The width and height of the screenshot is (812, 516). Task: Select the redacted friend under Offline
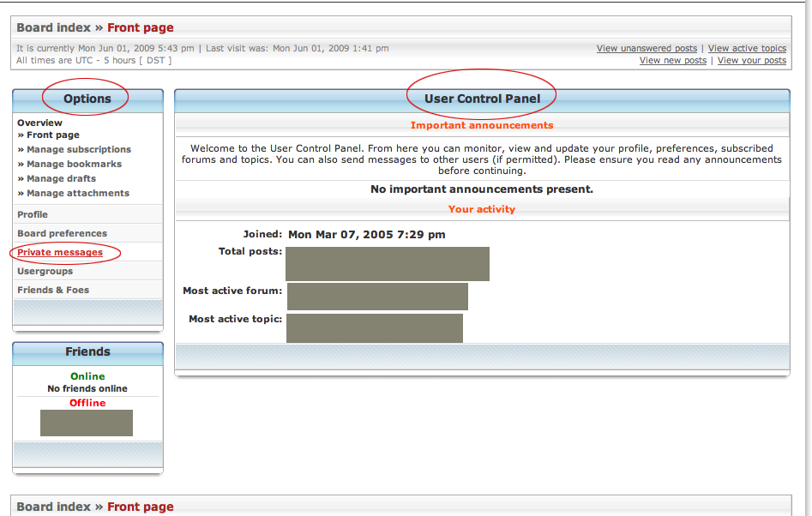coord(87,423)
